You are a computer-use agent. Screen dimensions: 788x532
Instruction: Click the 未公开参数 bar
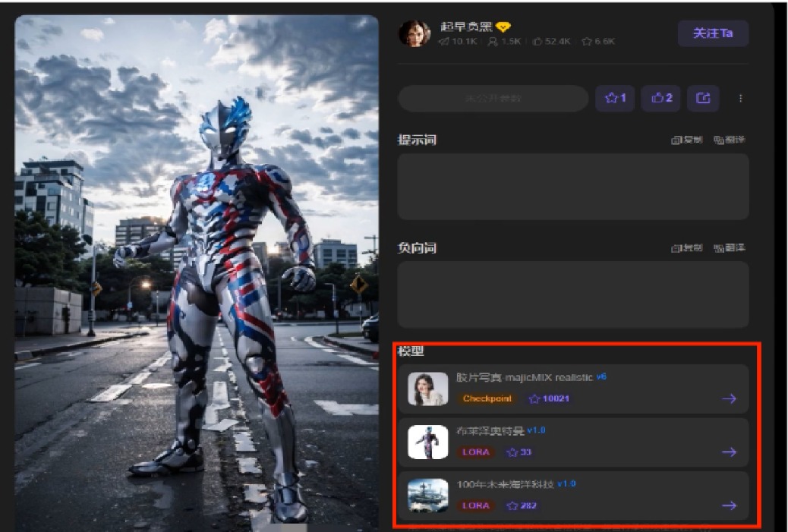493,98
